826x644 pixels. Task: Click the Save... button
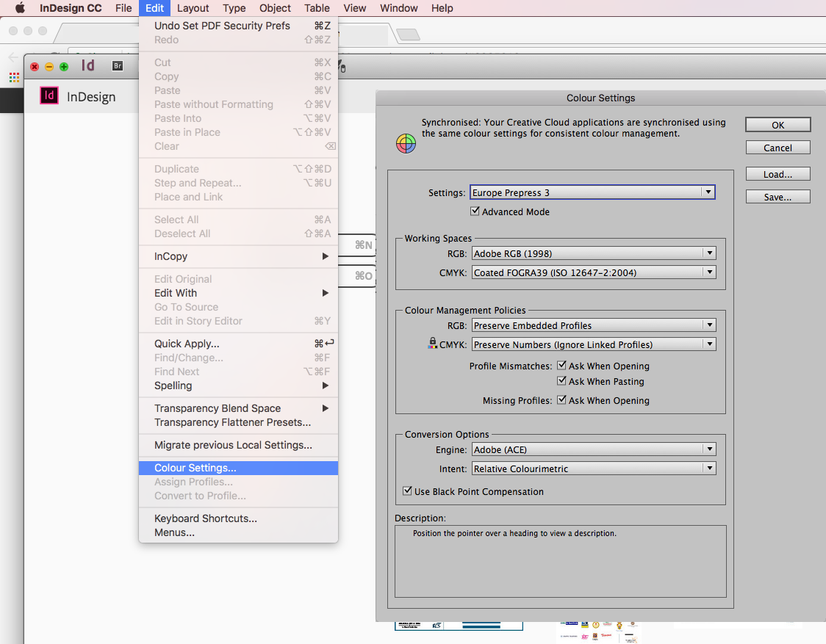[778, 197]
